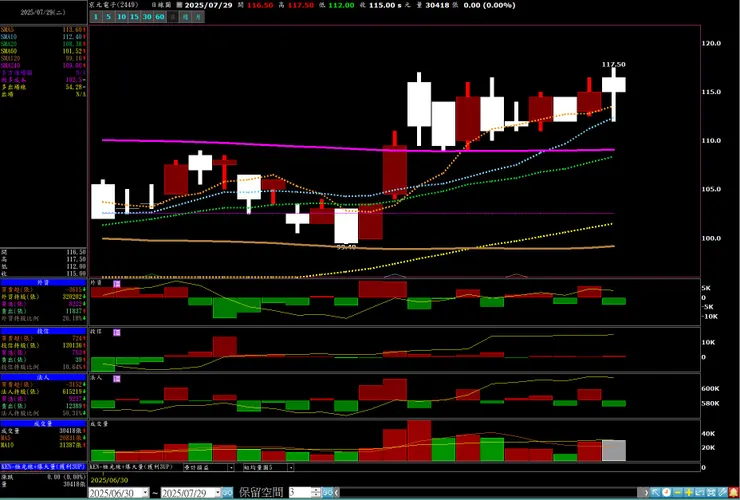Click the 保留空間 value field showing 3
740x500 pixels.
pos(300,492)
